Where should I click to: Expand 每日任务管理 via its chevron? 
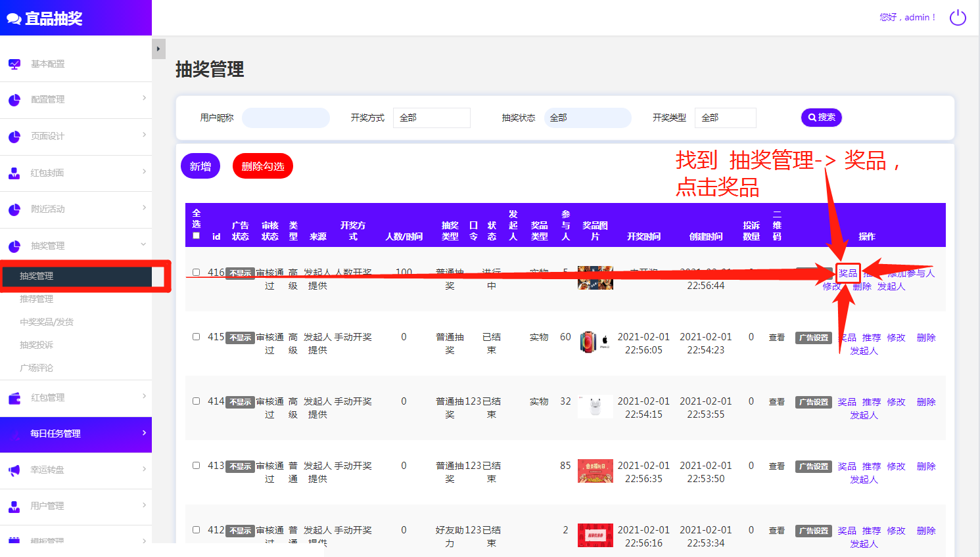click(x=145, y=432)
